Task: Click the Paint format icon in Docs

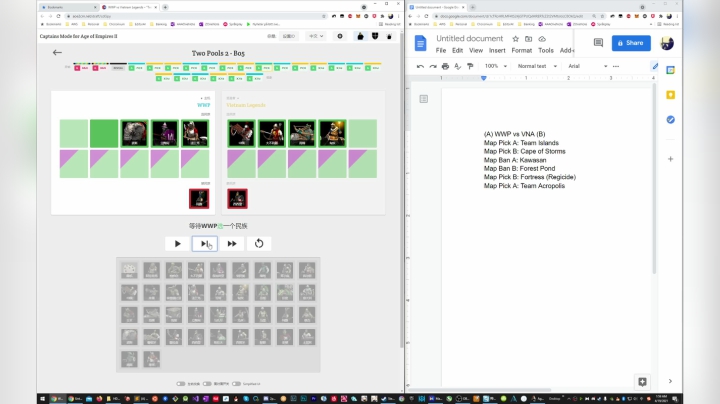Action: tap(470, 66)
